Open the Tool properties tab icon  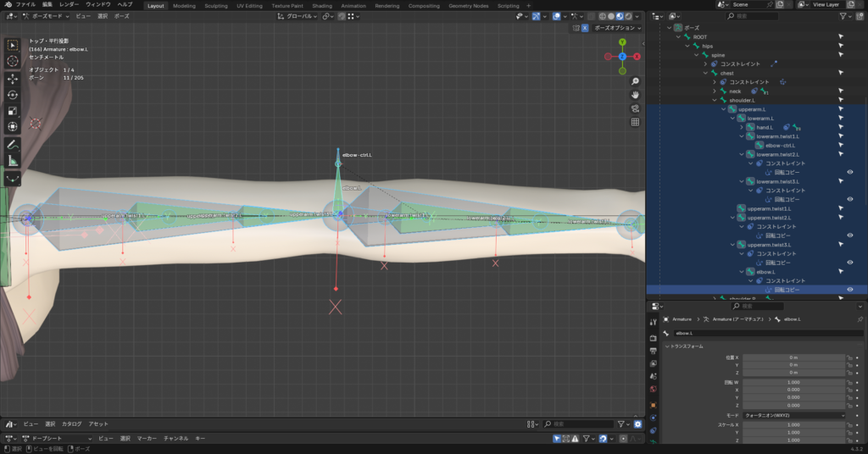point(653,322)
